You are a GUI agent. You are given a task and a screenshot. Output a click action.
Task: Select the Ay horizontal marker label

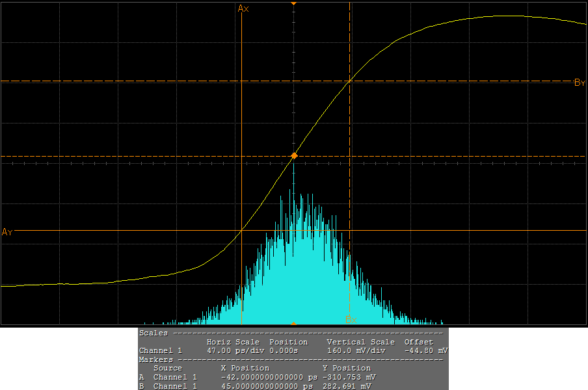point(7,232)
